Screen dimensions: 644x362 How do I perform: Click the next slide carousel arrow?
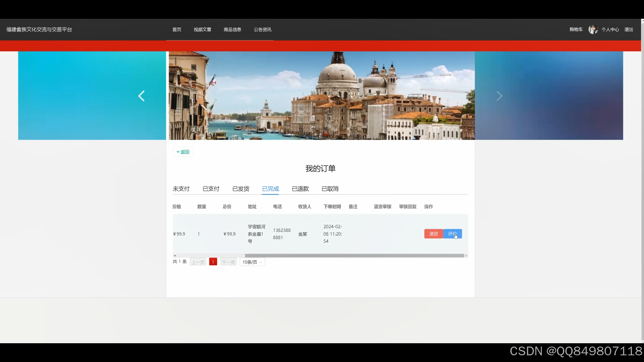tap(499, 96)
